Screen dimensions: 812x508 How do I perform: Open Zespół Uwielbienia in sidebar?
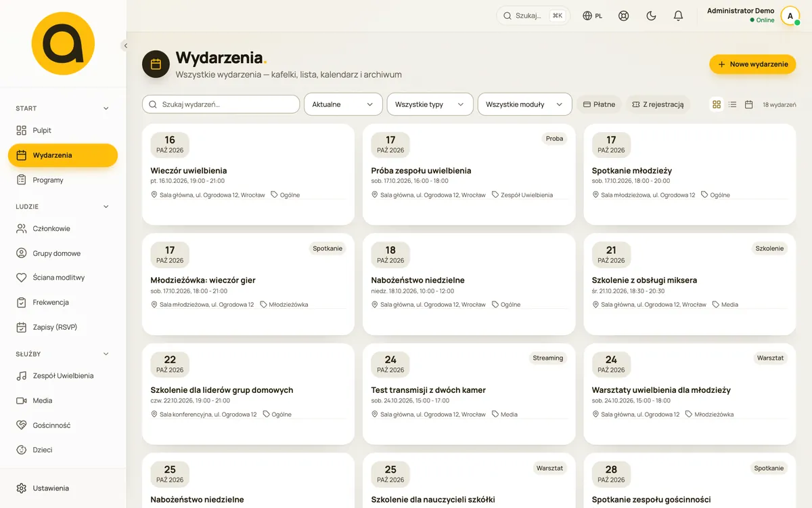pos(63,376)
